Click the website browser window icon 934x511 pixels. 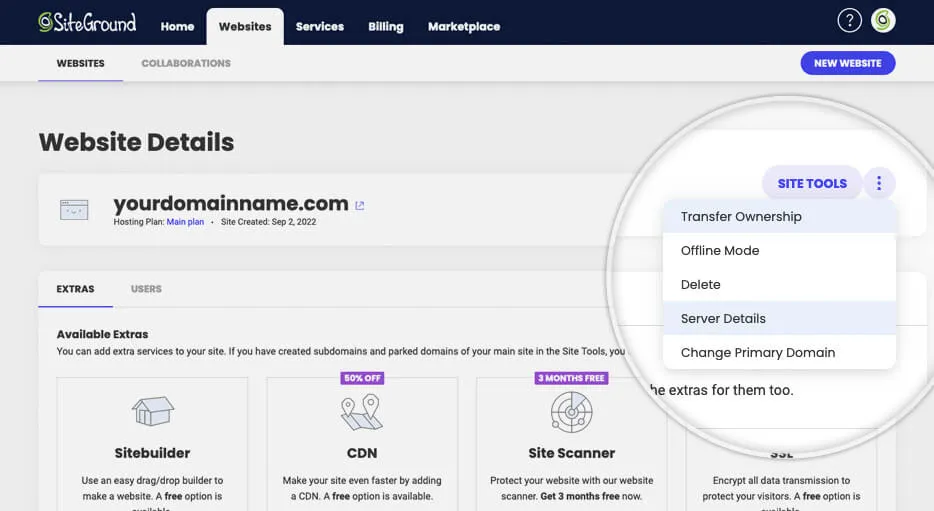(x=74, y=210)
